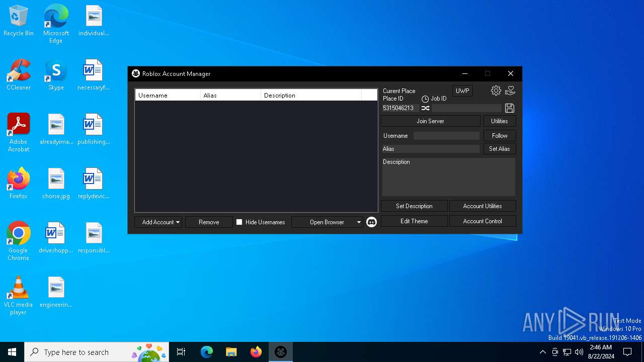Open Microsoft Edge desktop shortcut
This screenshot has width=644, height=362.
point(56,24)
